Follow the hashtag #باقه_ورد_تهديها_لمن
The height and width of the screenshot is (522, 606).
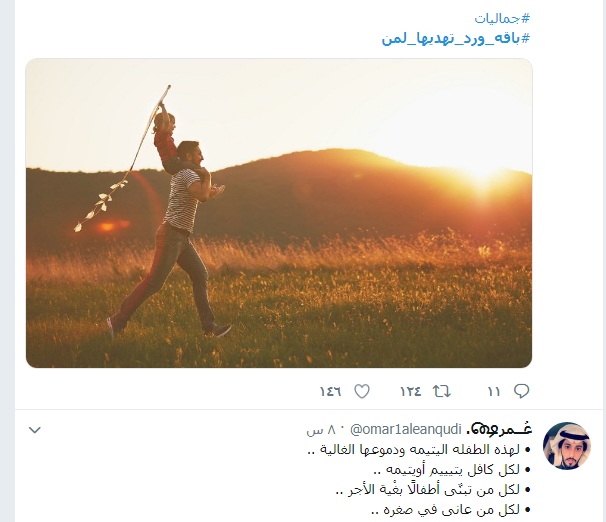click(x=456, y=38)
